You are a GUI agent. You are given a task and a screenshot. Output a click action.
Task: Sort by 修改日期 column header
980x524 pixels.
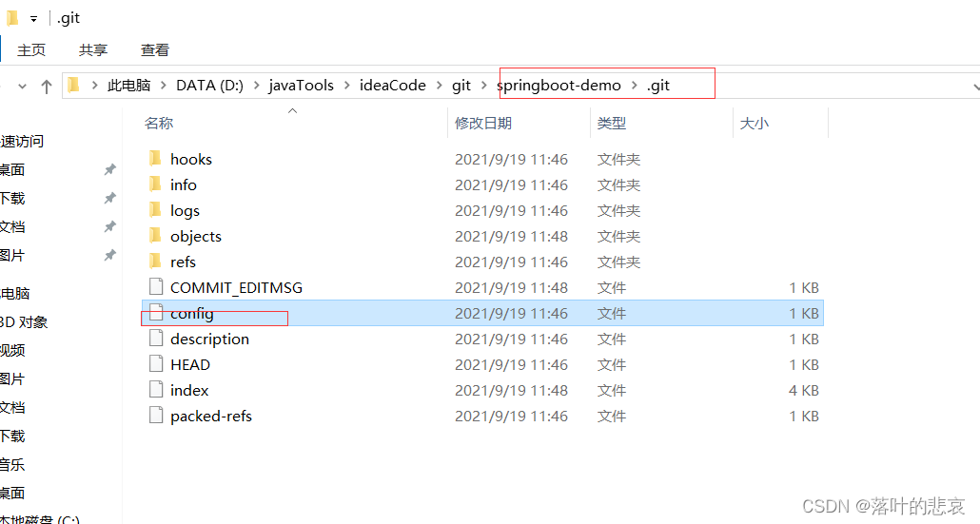coord(483,123)
